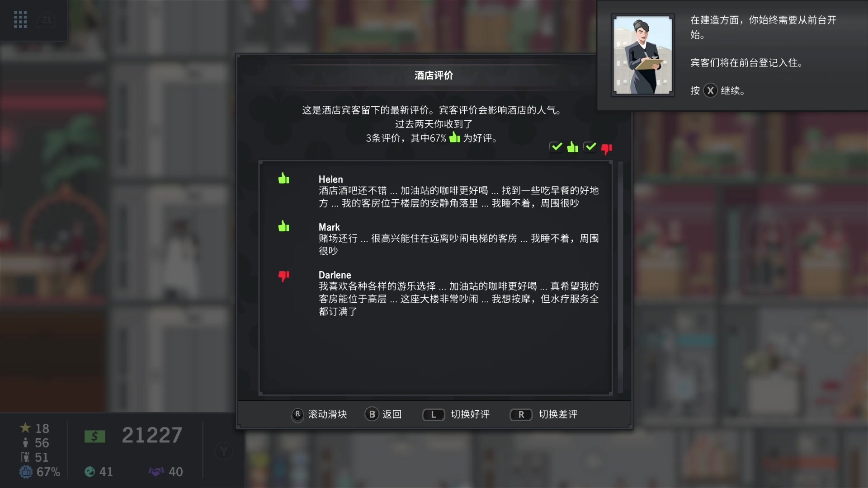Click the star rating 18 indicator
The image size is (868, 488).
(x=34, y=428)
